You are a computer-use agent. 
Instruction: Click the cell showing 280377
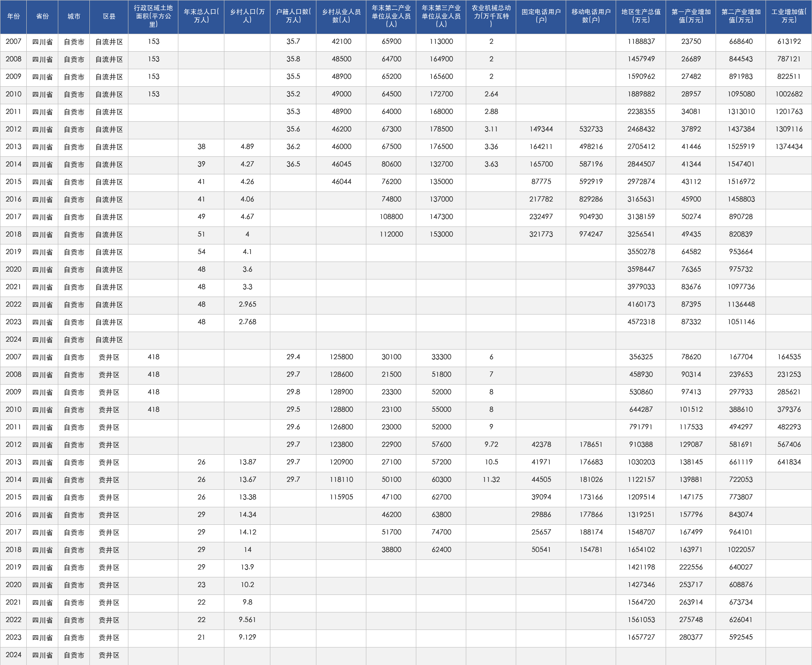point(691,637)
